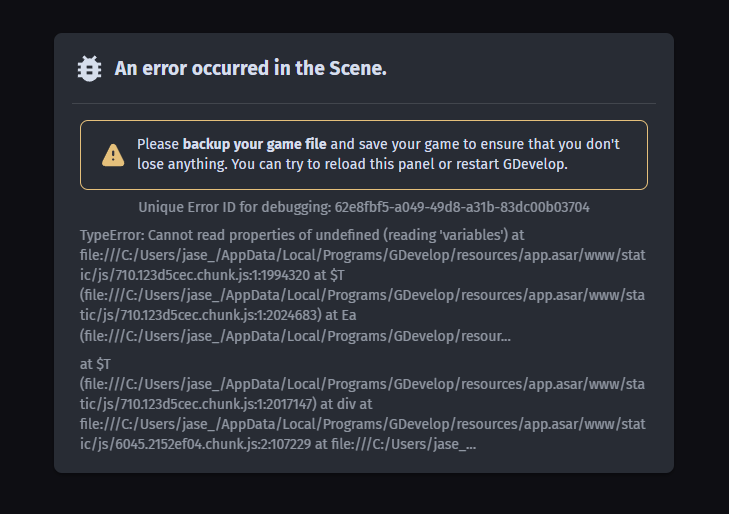Click the error ID starting with 62e8fbf5

[462, 207]
